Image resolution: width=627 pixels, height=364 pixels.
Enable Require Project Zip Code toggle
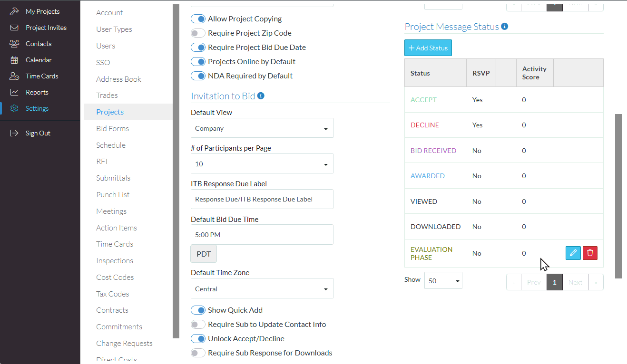click(x=198, y=33)
